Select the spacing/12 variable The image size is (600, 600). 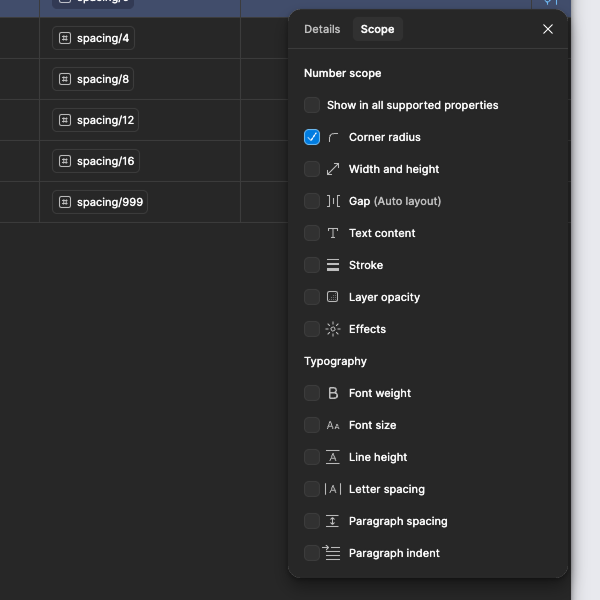click(95, 120)
